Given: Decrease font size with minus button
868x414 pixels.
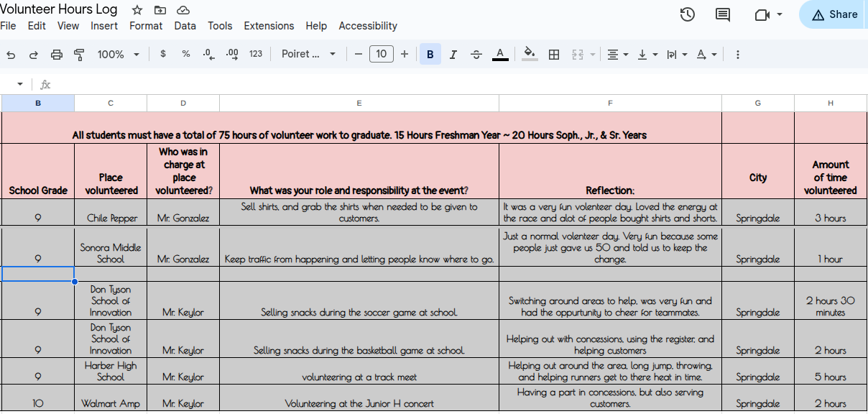Looking at the screenshot, I should pyautogui.click(x=358, y=54).
